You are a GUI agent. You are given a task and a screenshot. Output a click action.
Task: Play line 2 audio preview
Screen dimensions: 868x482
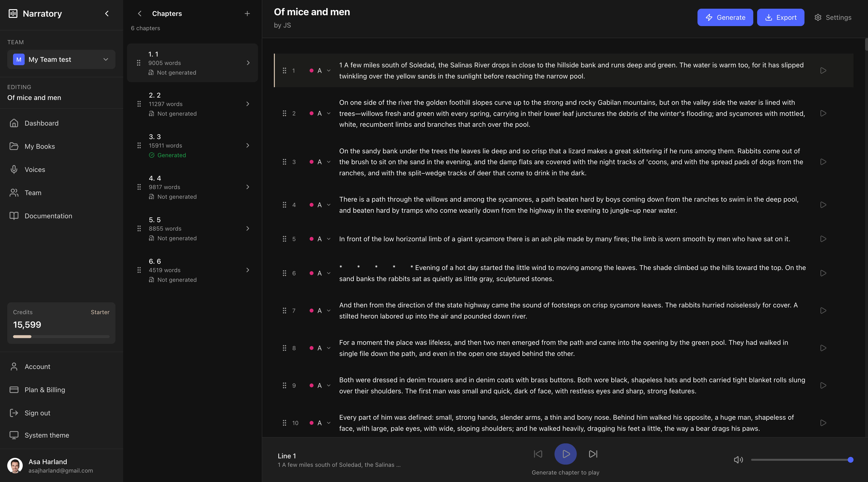point(823,113)
